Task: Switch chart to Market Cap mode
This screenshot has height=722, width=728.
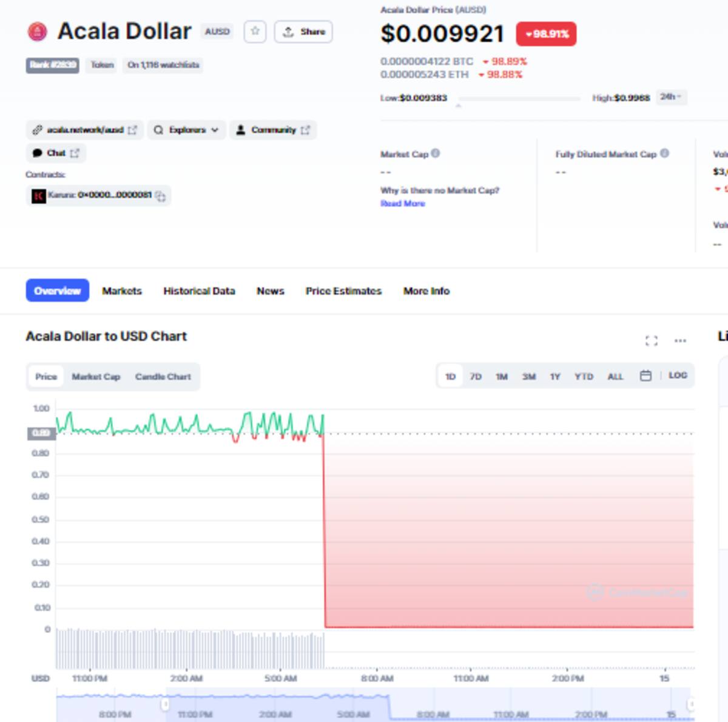Action: (96, 377)
